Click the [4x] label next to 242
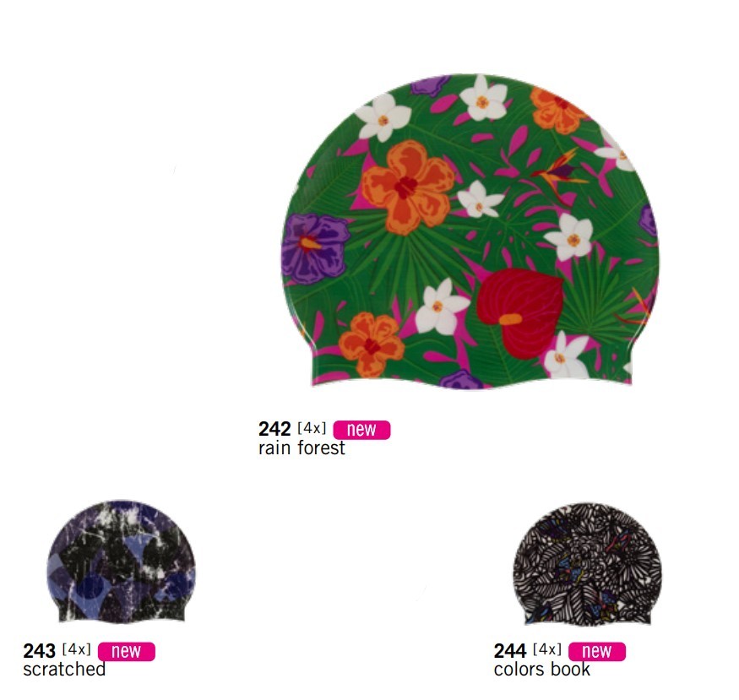This screenshot has width=739, height=700. coord(312,428)
